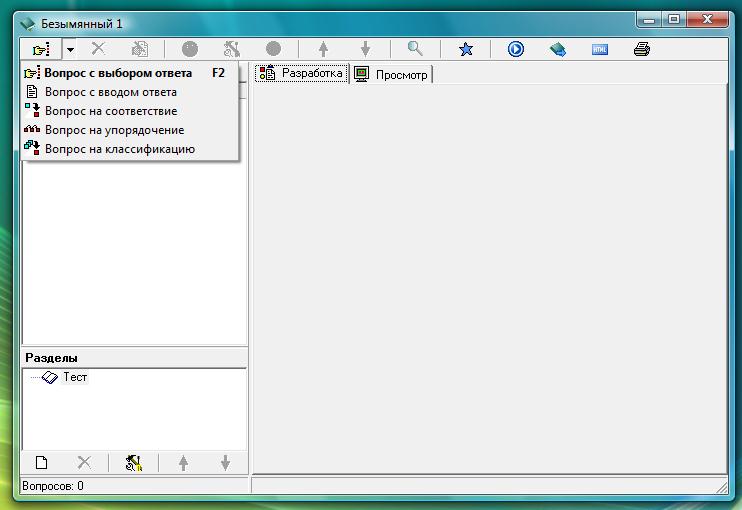Screen dimensions: 742x510
Task: Select 'Вопрос с вводом ответа' menu item
Action: point(130,92)
